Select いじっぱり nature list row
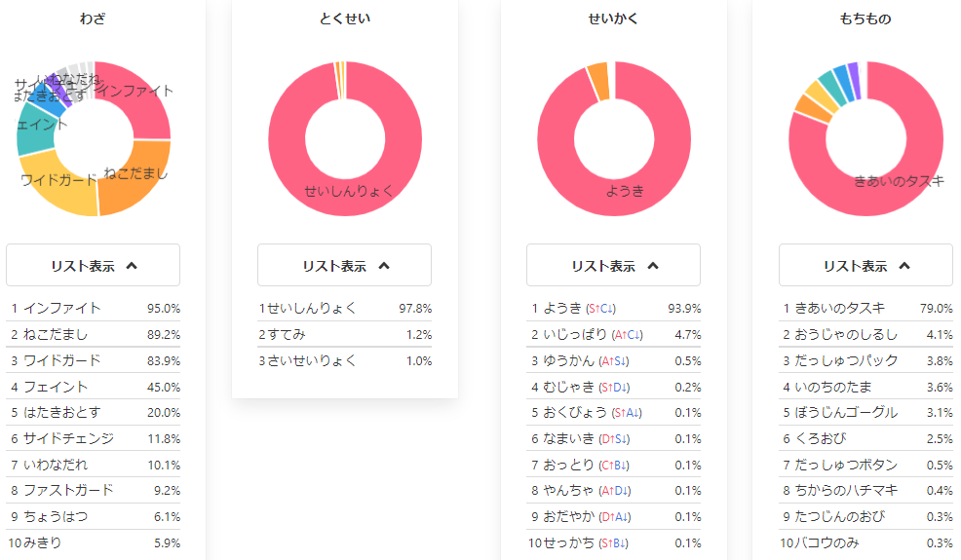The image size is (961, 560). 613,334
